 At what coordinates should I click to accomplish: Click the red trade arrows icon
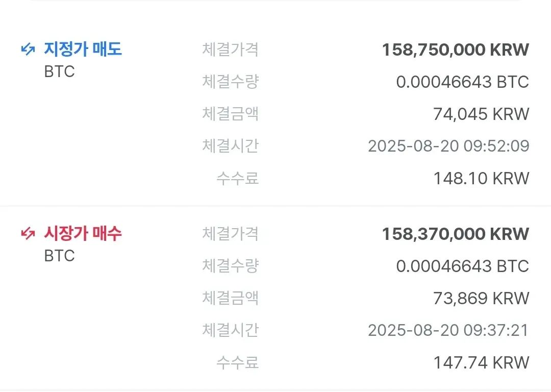point(27,234)
